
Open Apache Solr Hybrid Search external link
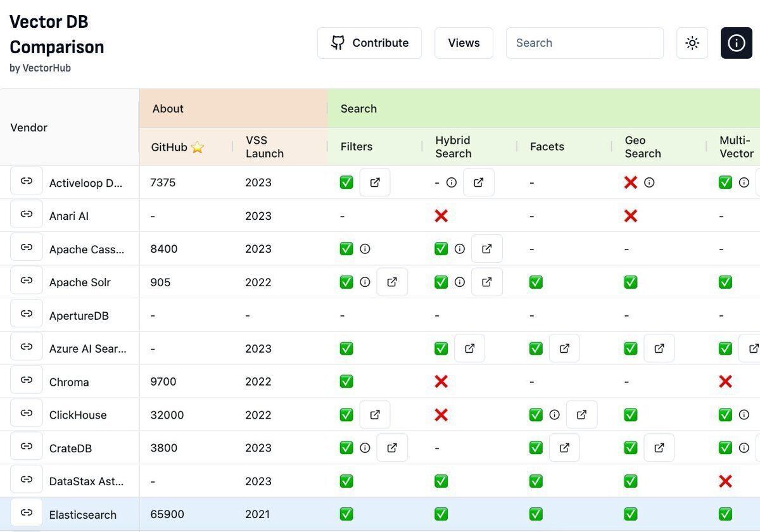pos(486,282)
